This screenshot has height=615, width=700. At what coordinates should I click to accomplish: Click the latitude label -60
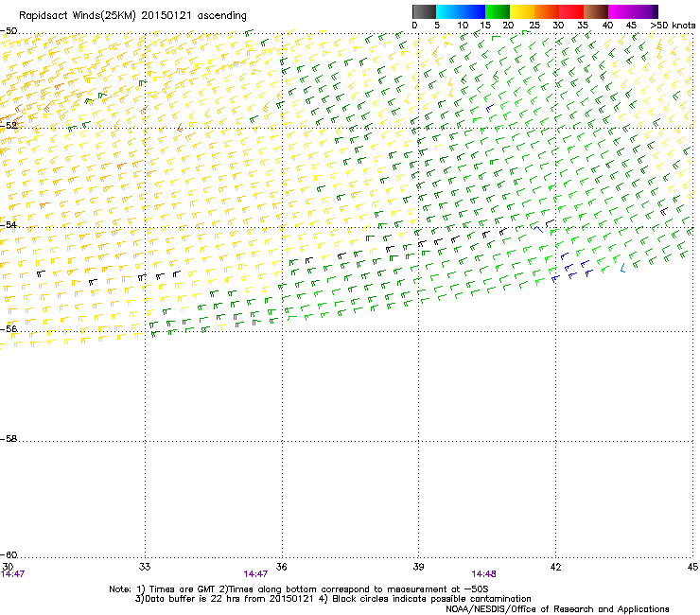(x=9, y=554)
